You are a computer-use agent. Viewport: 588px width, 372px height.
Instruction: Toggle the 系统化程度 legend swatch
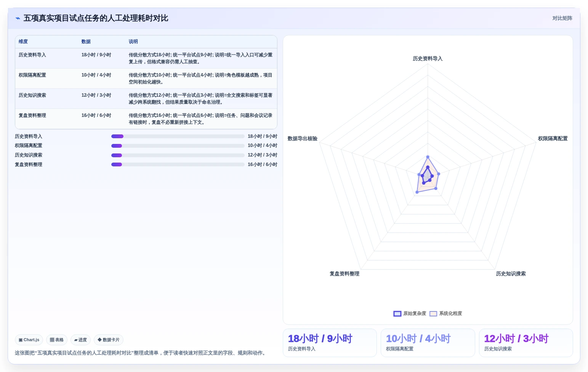click(x=433, y=314)
